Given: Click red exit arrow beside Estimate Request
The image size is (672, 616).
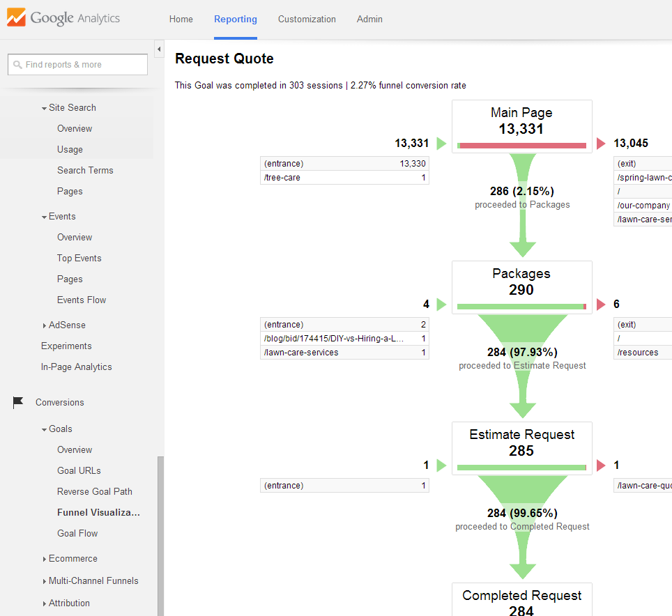Looking at the screenshot, I should point(601,465).
